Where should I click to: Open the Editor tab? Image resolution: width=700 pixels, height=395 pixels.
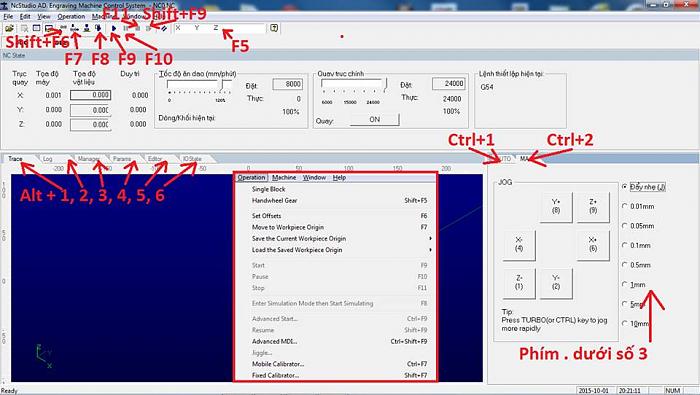pos(155,159)
